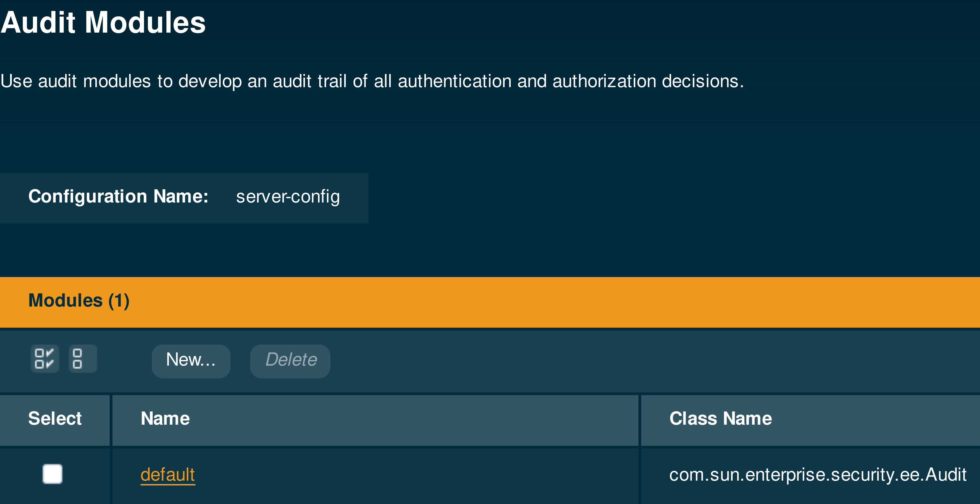Click the word 'develop' in the description
980x504 pixels.
pyautogui.click(x=210, y=81)
